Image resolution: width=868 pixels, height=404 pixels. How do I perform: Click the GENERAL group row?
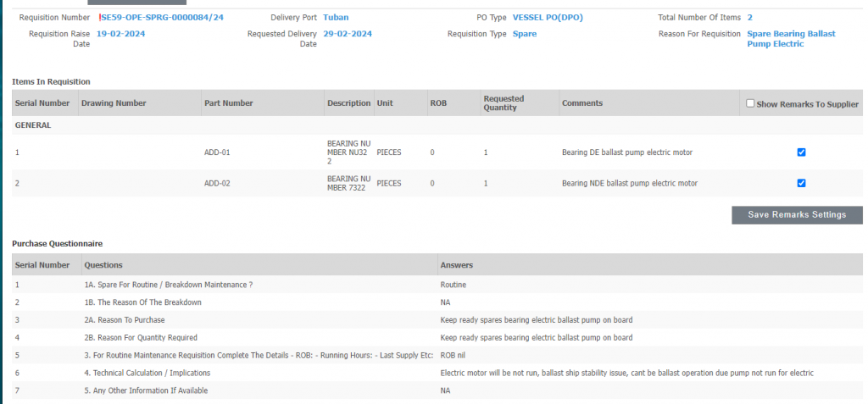click(33, 125)
